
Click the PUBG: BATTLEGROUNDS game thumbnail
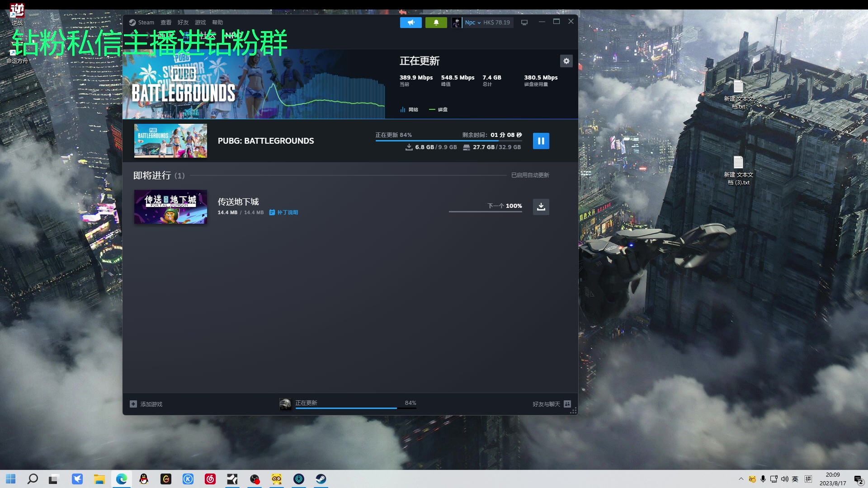pos(170,141)
